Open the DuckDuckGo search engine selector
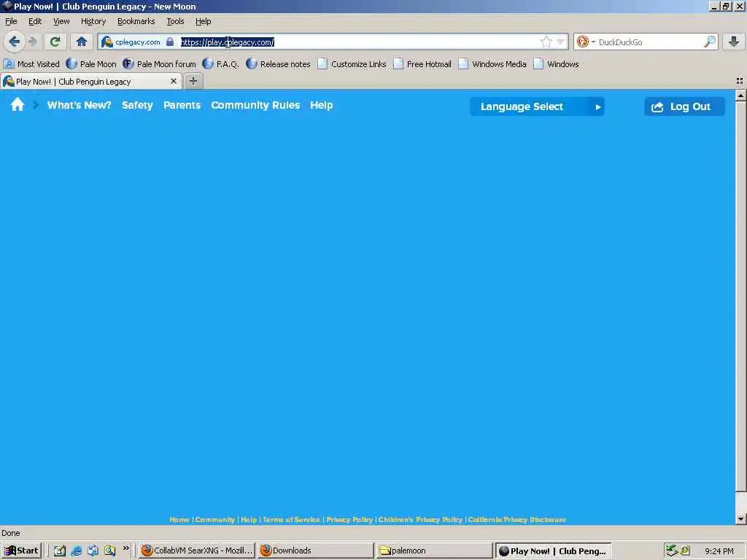The width and height of the screenshot is (747, 560). click(586, 42)
